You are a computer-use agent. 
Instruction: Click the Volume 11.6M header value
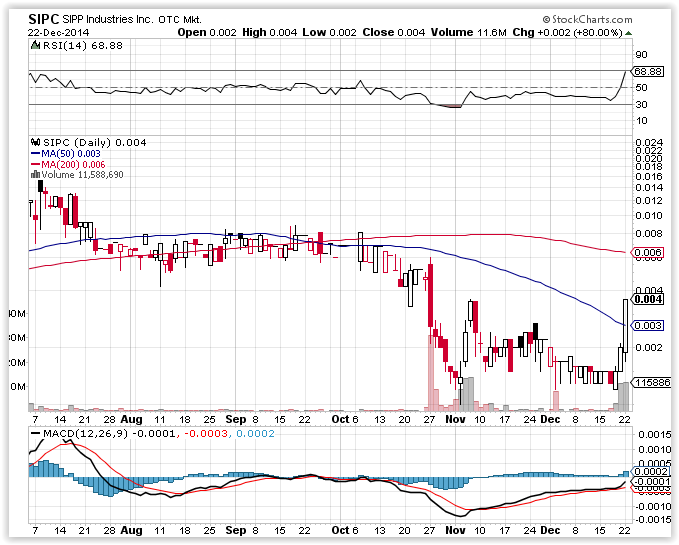(x=483, y=33)
